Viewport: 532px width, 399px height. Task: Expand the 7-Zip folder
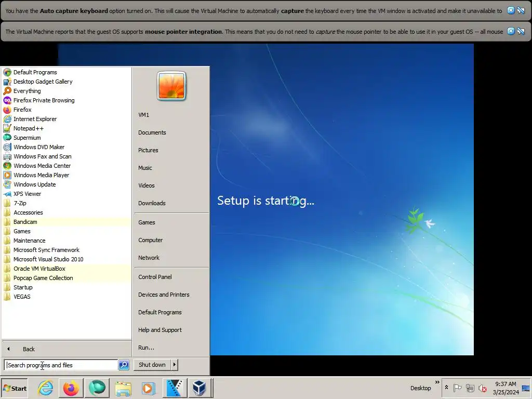point(66,203)
